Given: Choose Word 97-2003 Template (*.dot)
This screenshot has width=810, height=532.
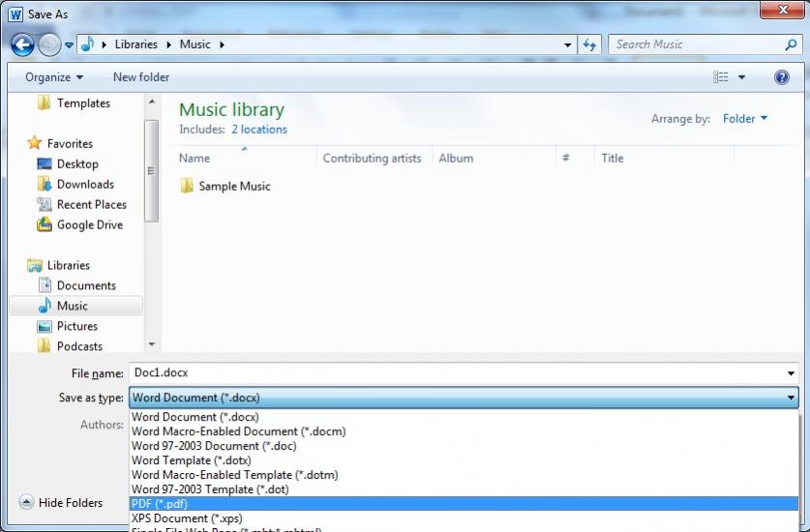Looking at the screenshot, I should 464,489.
